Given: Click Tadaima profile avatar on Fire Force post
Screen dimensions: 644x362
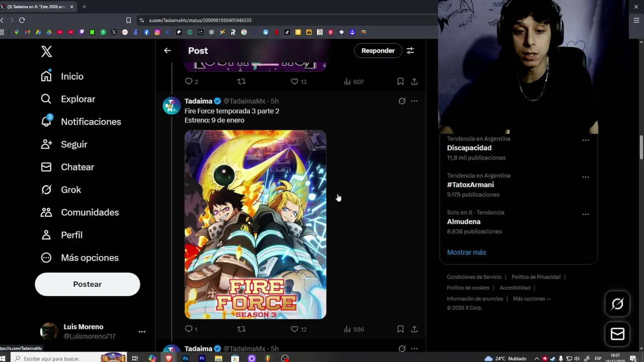Looking at the screenshot, I should 172,106.
